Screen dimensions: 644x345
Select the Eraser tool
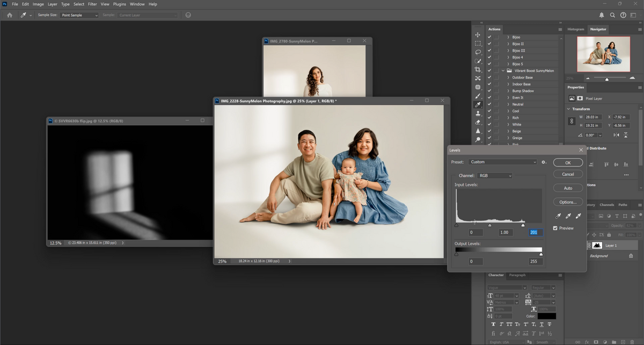click(x=478, y=122)
